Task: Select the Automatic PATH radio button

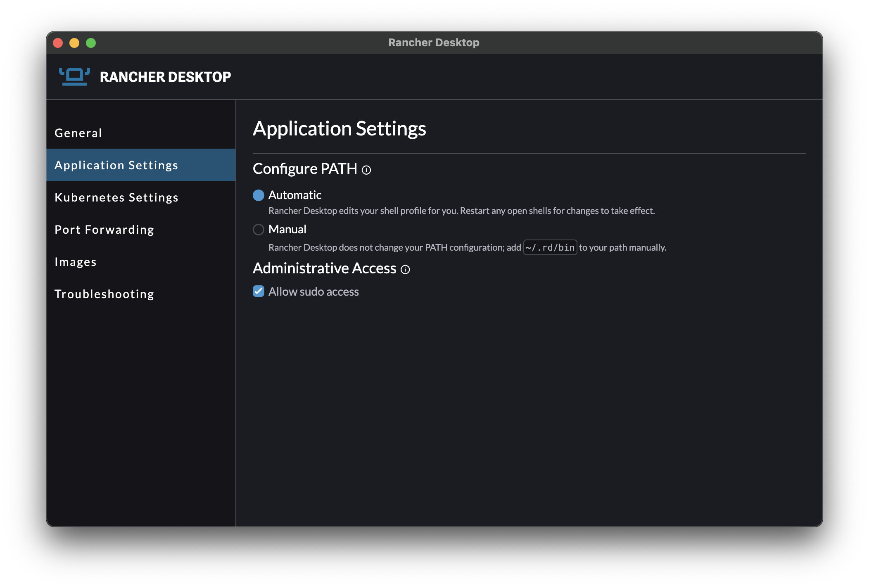Action: coord(259,195)
